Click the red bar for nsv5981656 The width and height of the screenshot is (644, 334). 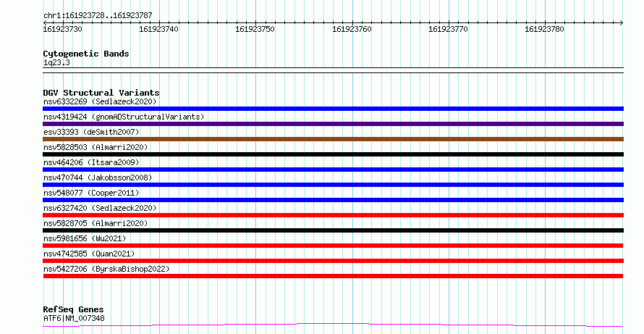tap(333, 246)
